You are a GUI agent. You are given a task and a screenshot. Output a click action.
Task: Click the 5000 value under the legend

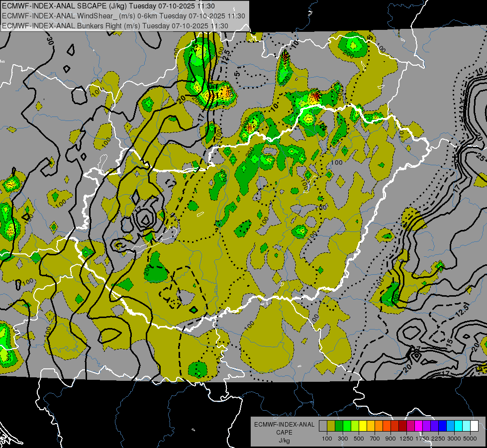pos(470,439)
